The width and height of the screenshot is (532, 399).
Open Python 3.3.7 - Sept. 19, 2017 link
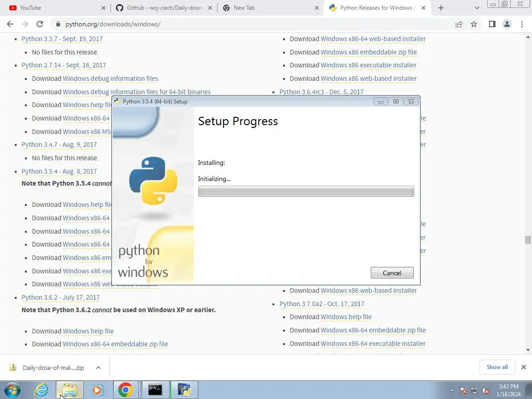(x=62, y=39)
